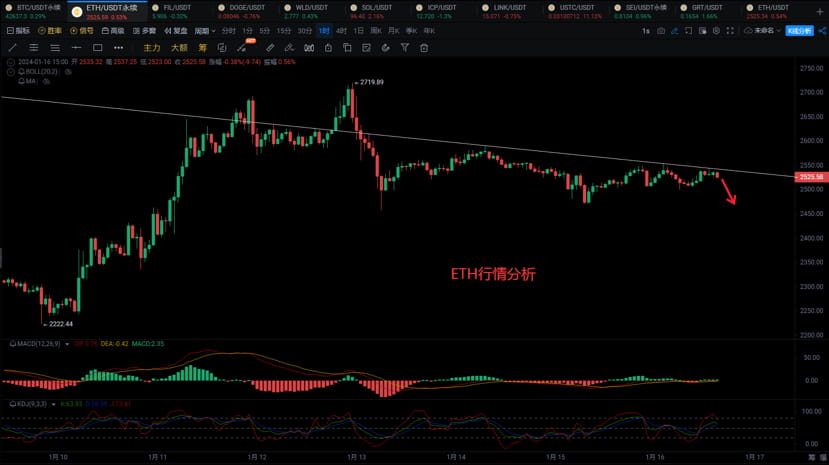Viewport: 829px width, 465px height.
Task: Start 复盘 replay mode
Action: pyautogui.click(x=176, y=31)
